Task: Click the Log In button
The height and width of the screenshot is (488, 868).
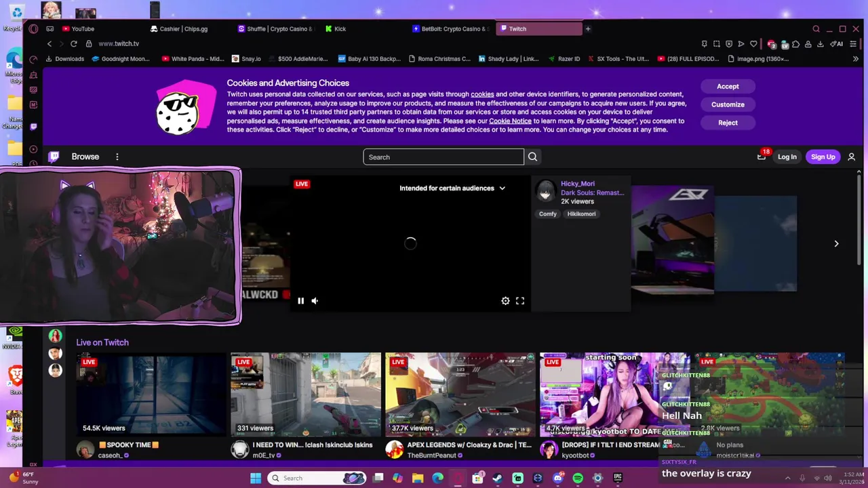Action: point(787,157)
